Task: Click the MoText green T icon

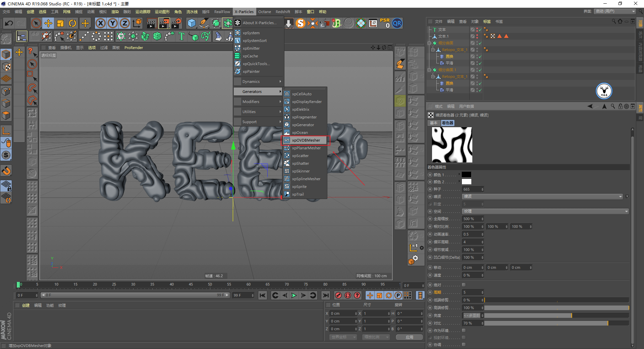Action: (x=181, y=36)
